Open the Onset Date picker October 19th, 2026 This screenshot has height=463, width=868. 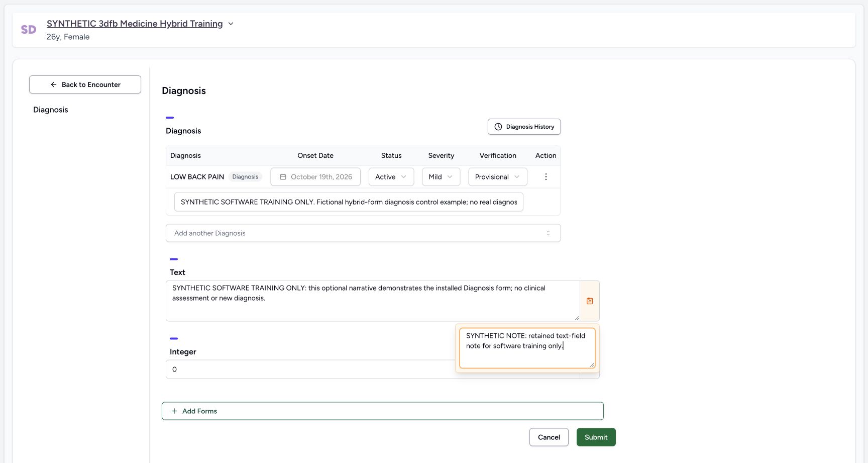point(315,177)
